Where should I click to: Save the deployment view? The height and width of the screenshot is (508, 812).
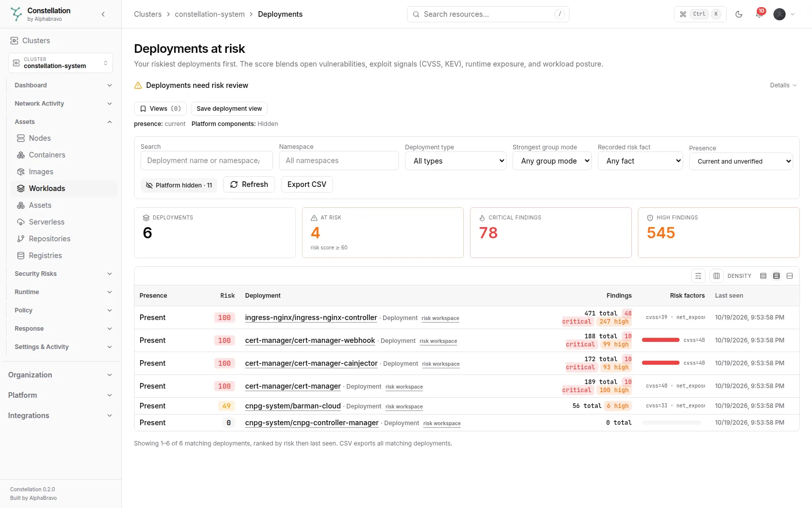click(229, 109)
